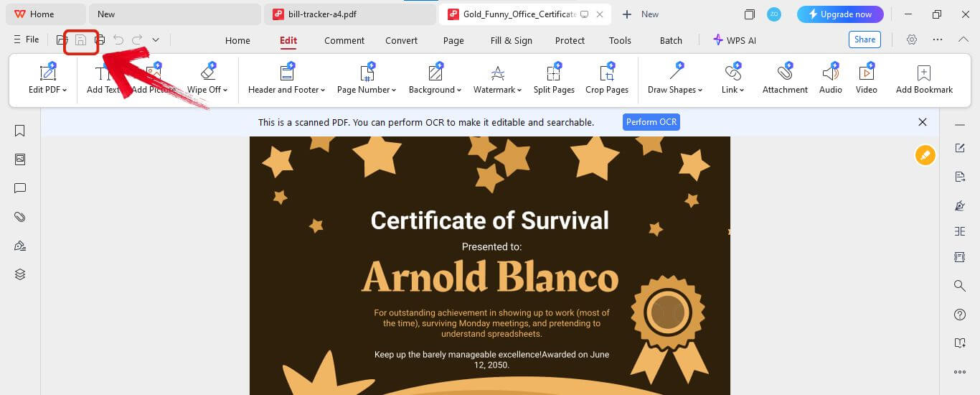The width and height of the screenshot is (980, 395).
Task: Click the Share button
Action: click(x=864, y=39)
